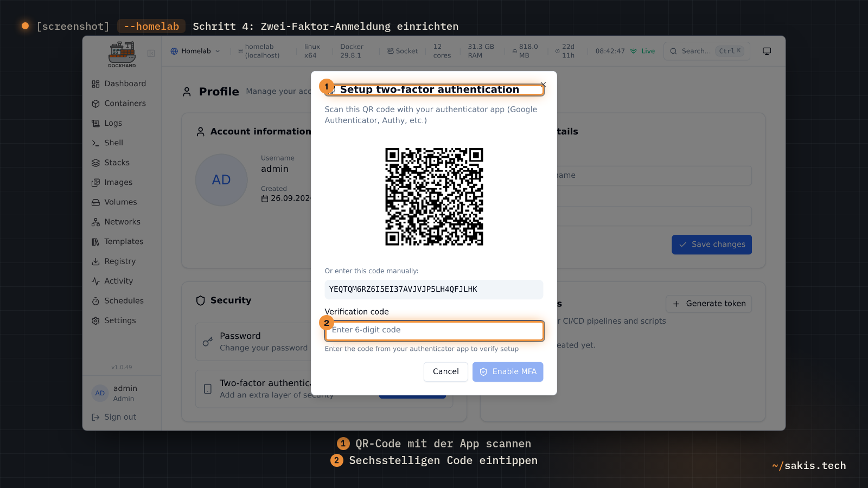The width and height of the screenshot is (868, 488).
Task: Click the Templates books icon
Action: click(x=95, y=242)
